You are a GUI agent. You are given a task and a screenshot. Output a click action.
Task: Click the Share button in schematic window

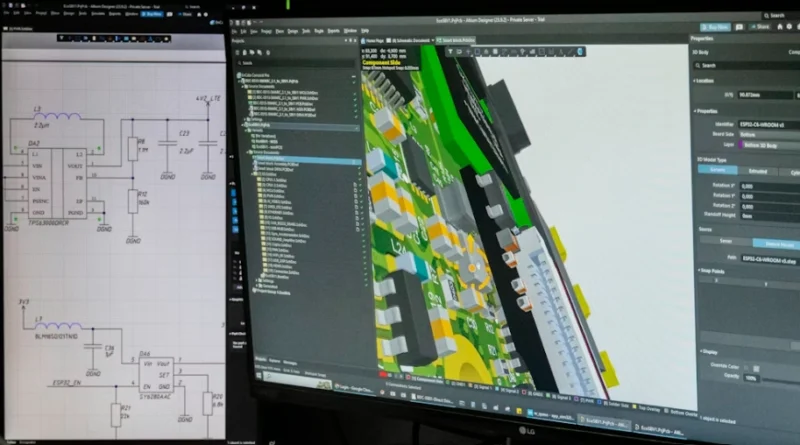coord(185,14)
